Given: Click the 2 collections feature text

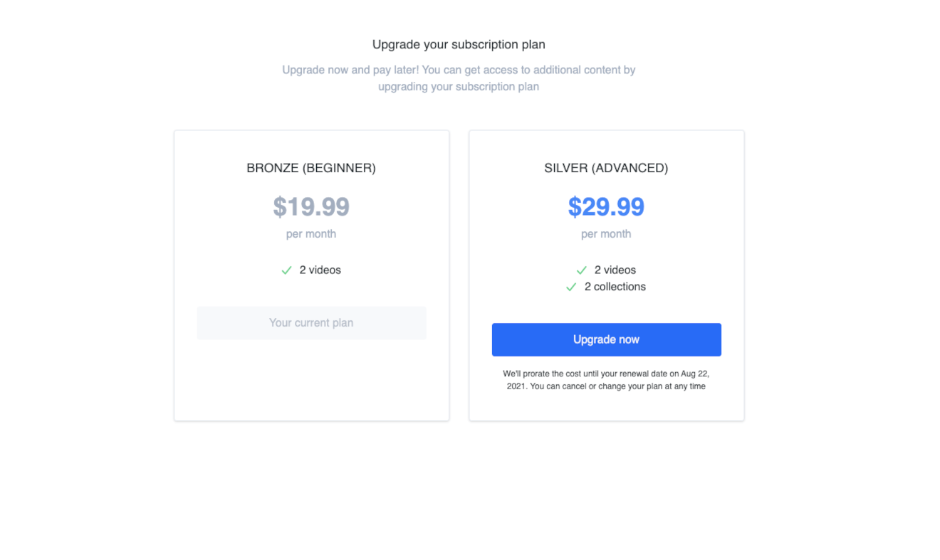Looking at the screenshot, I should coord(615,287).
